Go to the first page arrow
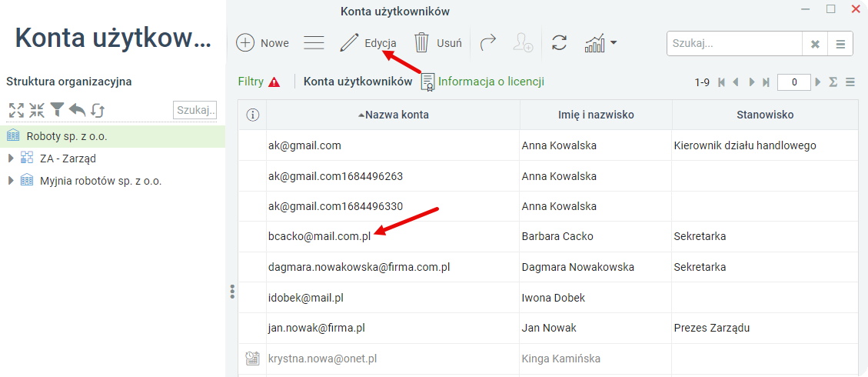The height and width of the screenshot is (377, 868). [721, 82]
